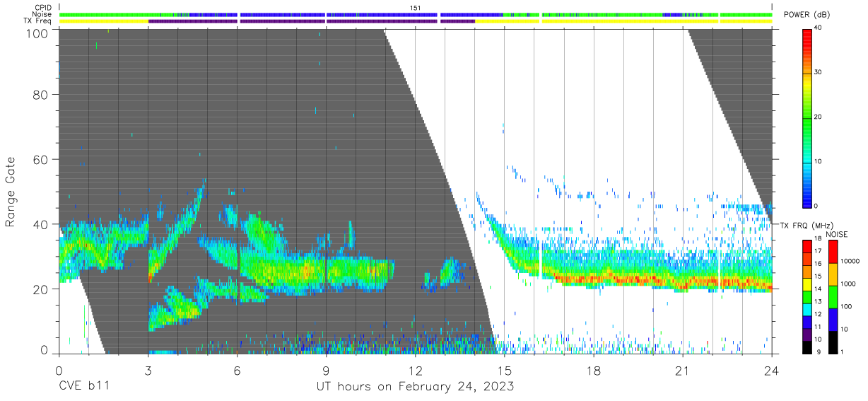This screenshot has width=868, height=401.
Task: Click the Range Gate axis title
Action: coord(11,191)
